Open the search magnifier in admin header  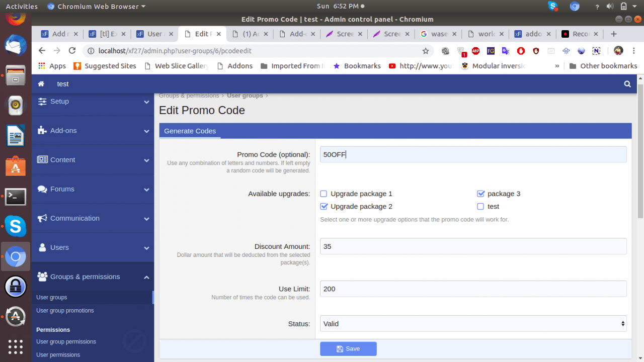click(627, 84)
